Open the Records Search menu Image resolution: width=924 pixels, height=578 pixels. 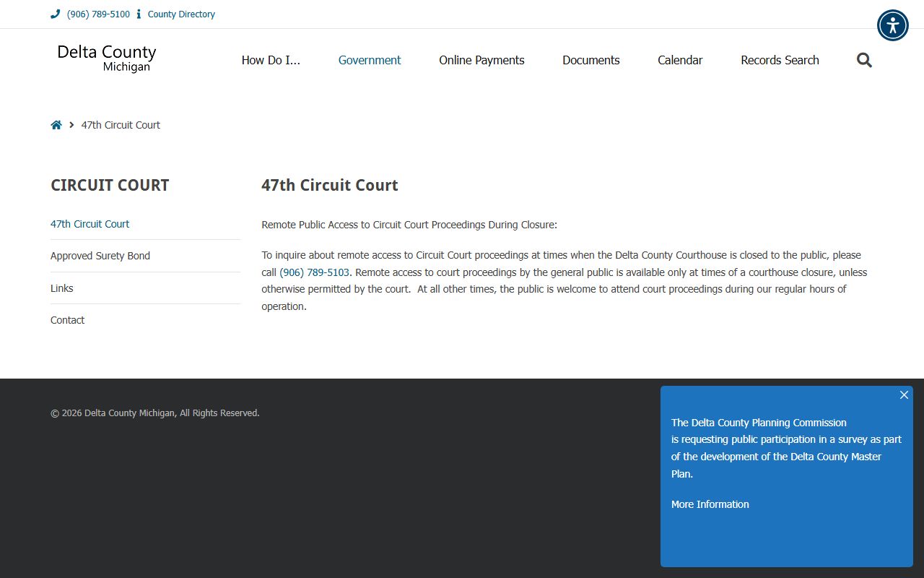(780, 60)
